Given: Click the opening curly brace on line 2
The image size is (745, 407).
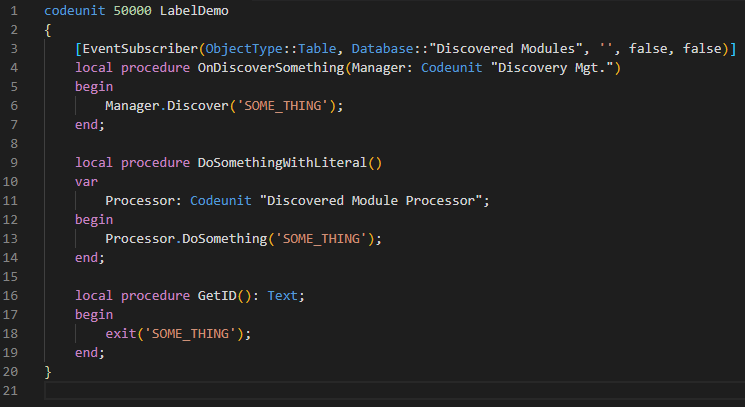Looking at the screenshot, I should click(x=48, y=30).
